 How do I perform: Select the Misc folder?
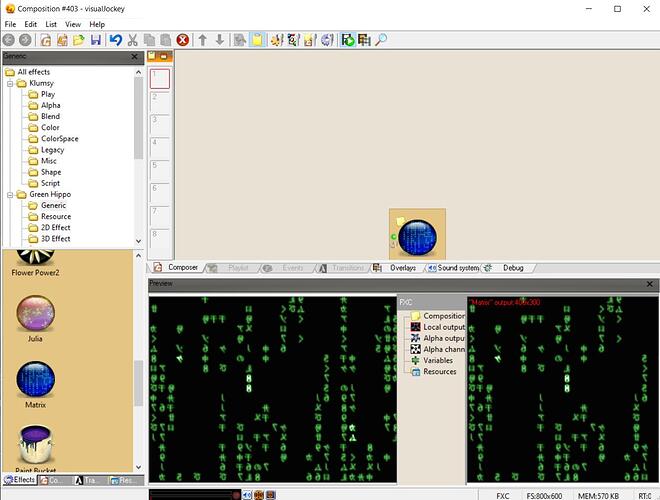49,161
